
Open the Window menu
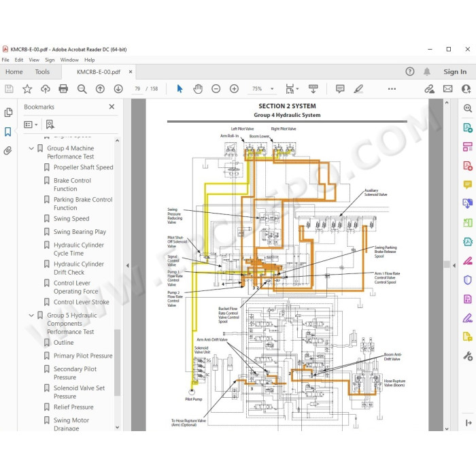click(x=69, y=60)
